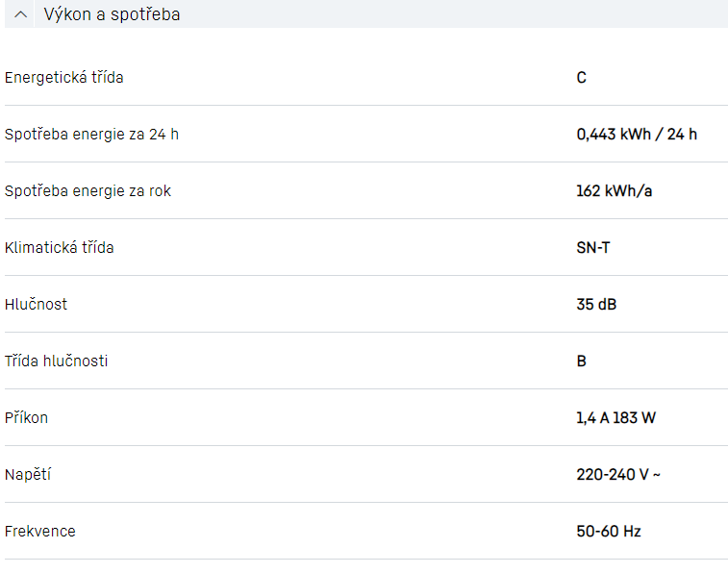Click the Třída hlučnosti label
The height and width of the screenshot is (573, 728).
tap(56, 361)
